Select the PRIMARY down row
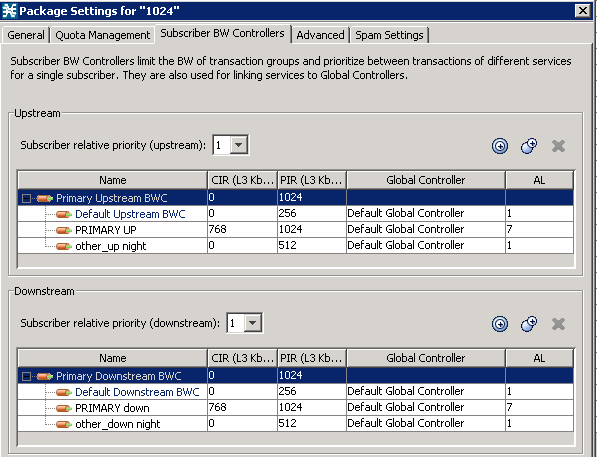597x457 pixels. [295, 407]
